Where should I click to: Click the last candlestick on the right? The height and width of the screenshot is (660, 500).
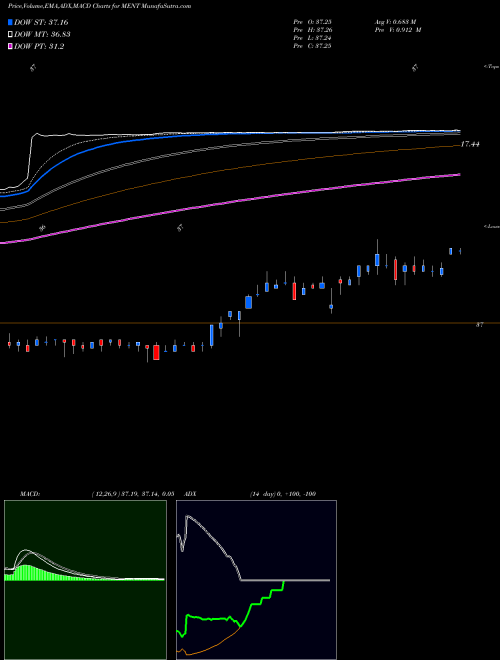460,251
